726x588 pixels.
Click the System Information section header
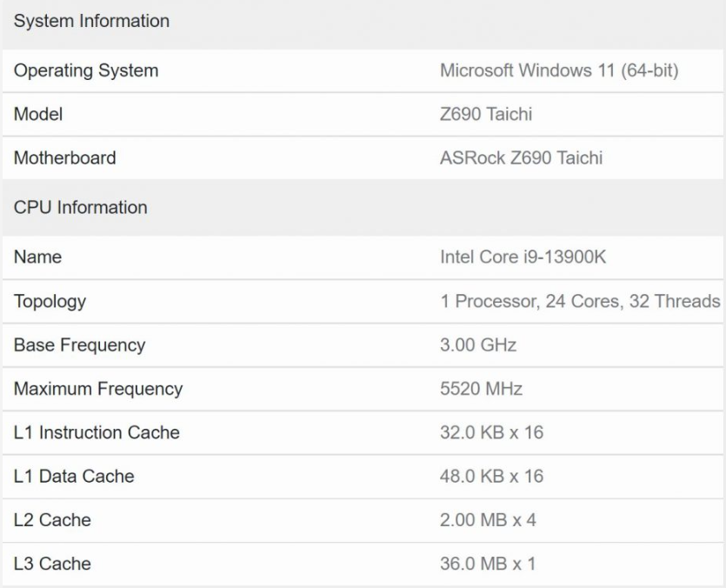click(x=91, y=22)
